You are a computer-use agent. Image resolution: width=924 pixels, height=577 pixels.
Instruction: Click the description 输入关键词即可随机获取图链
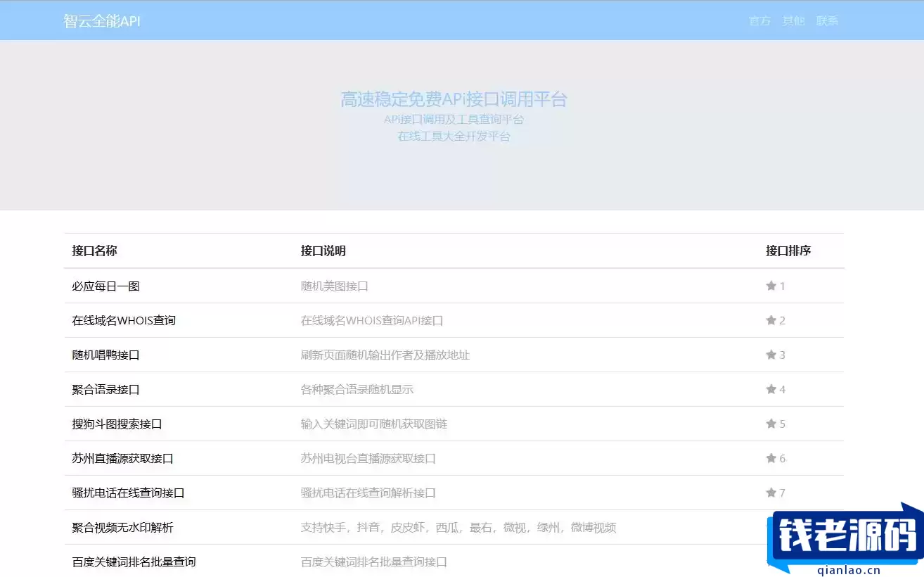pyautogui.click(x=374, y=424)
